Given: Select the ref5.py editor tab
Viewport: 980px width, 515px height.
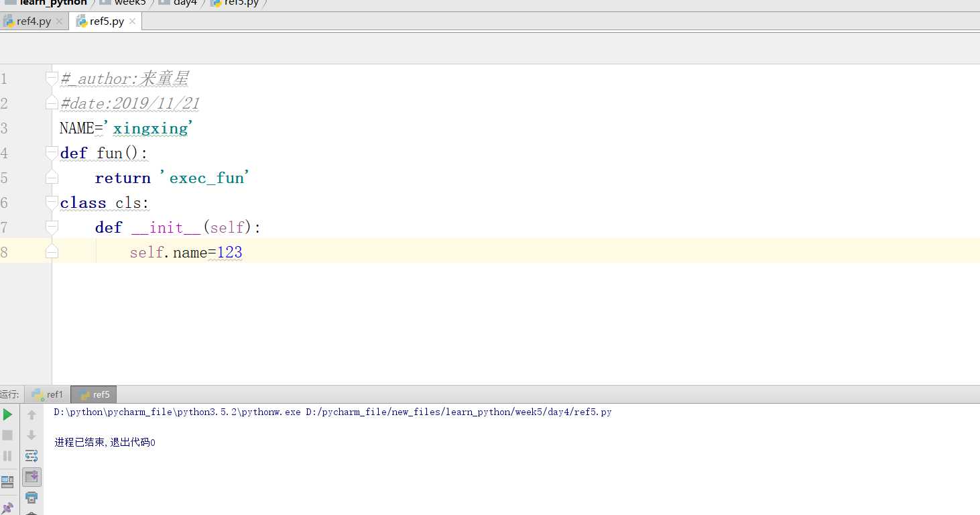Looking at the screenshot, I should (x=107, y=21).
